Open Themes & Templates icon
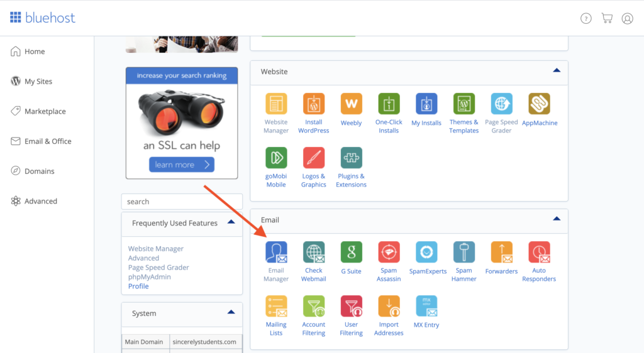 click(464, 104)
